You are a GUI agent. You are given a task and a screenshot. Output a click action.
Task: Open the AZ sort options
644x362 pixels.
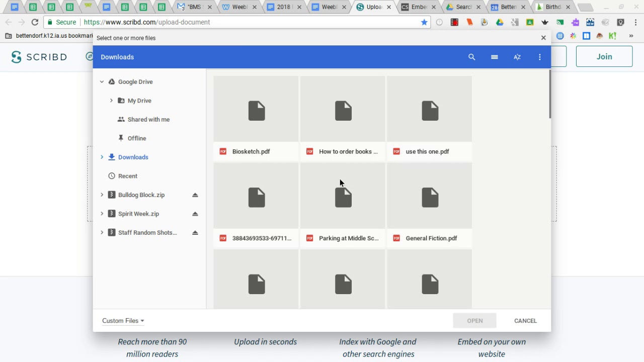(x=517, y=57)
